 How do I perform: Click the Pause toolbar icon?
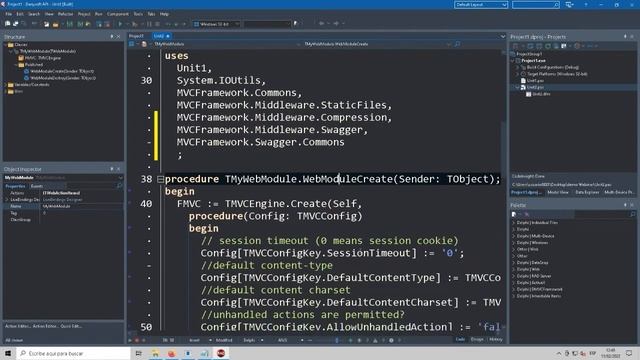pyautogui.click(x=149, y=24)
